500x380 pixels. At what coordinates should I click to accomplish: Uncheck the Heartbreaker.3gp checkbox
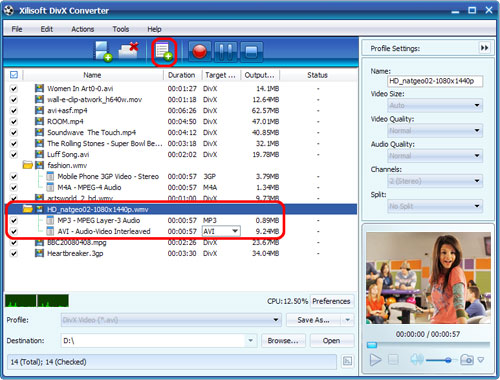click(14, 254)
